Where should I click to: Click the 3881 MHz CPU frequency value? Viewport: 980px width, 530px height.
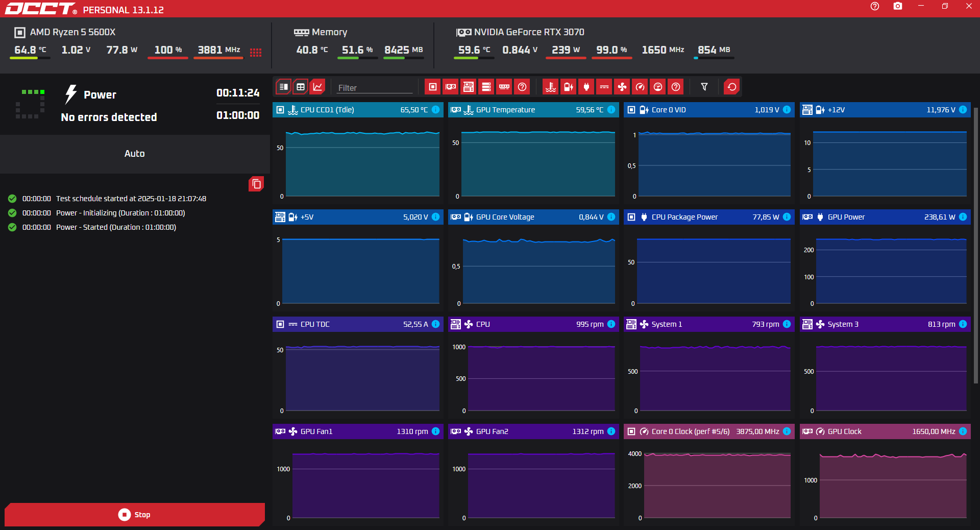(x=218, y=50)
